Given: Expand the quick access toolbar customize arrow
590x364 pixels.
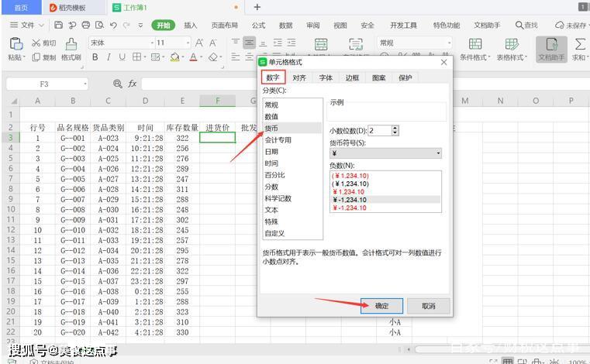Looking at the screenshot, I should point(140,26).
